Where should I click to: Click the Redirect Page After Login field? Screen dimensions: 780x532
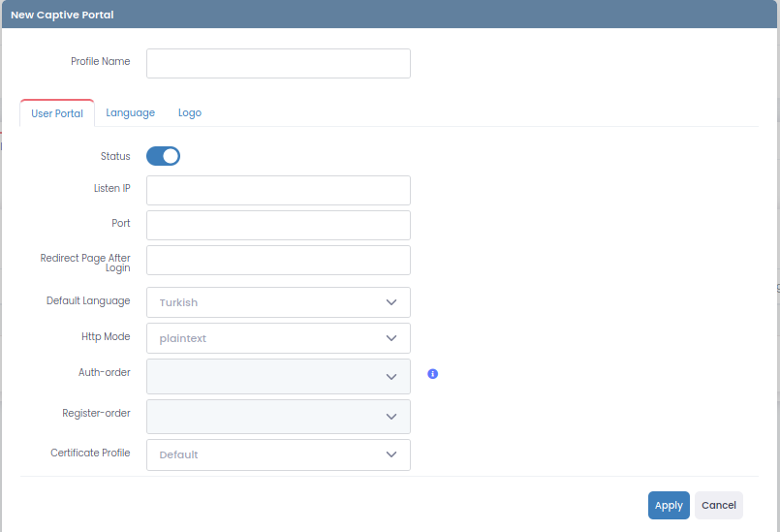[278, 260]
